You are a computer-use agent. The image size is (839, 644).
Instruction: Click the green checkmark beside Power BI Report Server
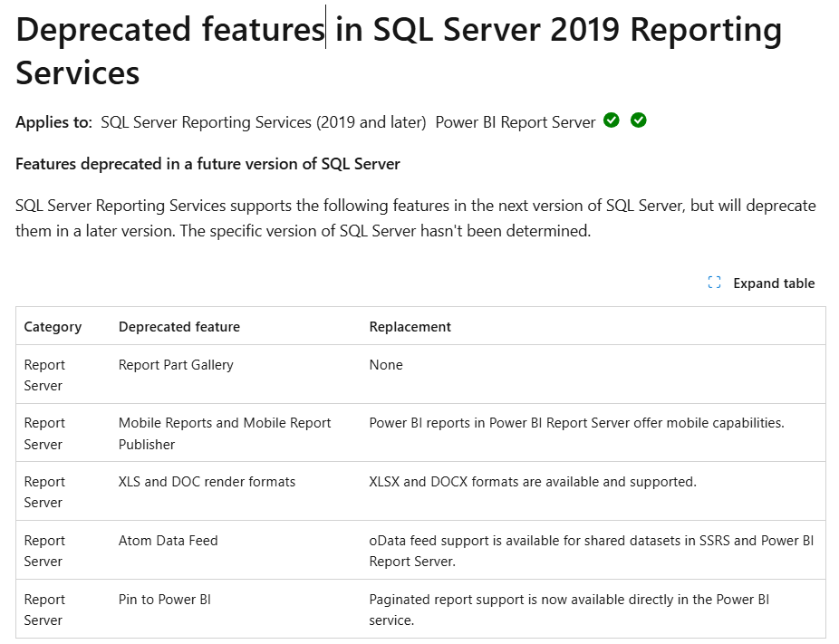638,120
